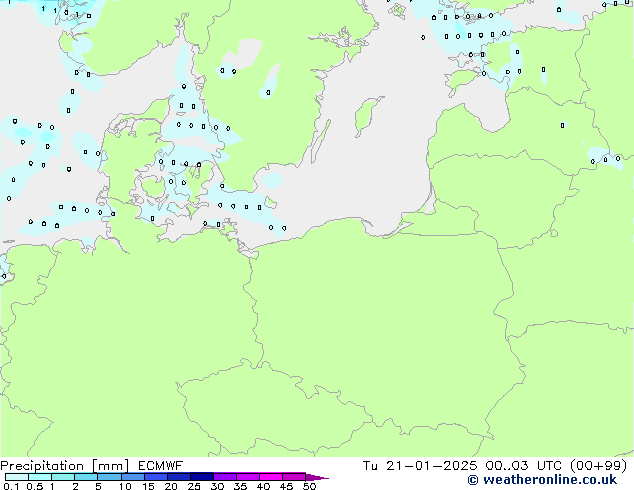Click the ECMWF model label
This screenshot has width=634, height=490.
click(x=159, y=466)
